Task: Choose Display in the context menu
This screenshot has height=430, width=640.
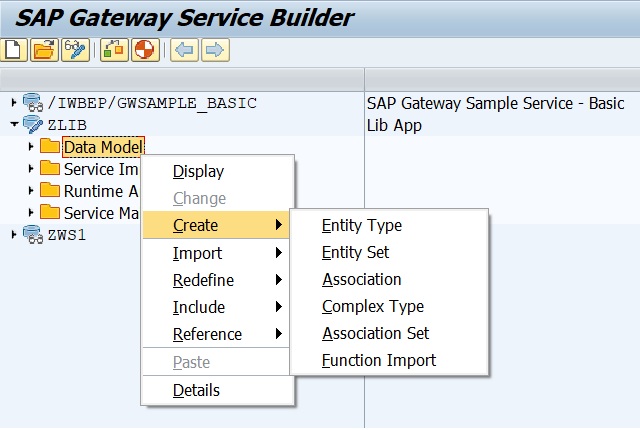Action: 198,172
